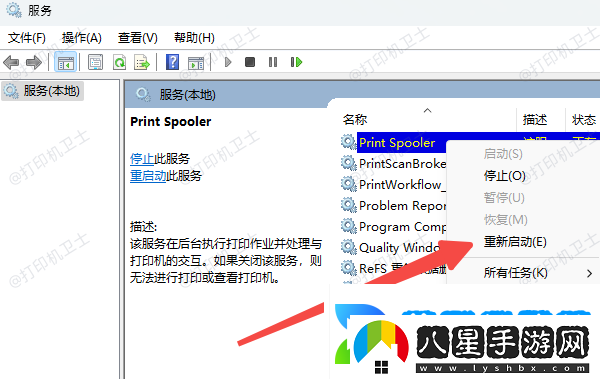The height and width of the screenshot is (379, 600).
Task: Select the PrintScanBroker service row
Action: pyautogui.click(x=393, y=164)
